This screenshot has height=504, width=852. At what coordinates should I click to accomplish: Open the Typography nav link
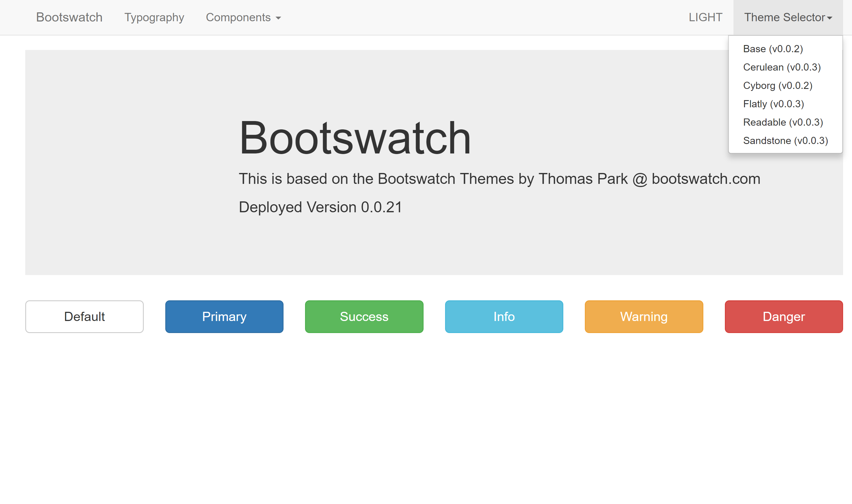tap(154, 17)
